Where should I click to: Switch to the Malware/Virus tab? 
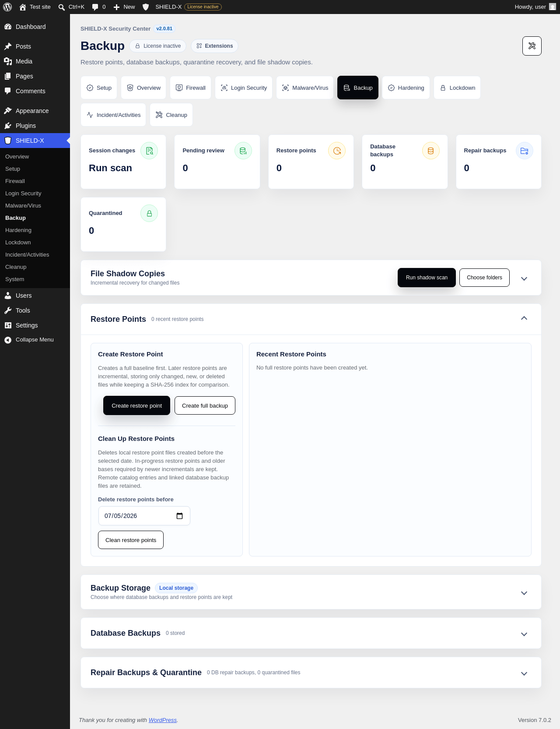[x=305, y=88]
